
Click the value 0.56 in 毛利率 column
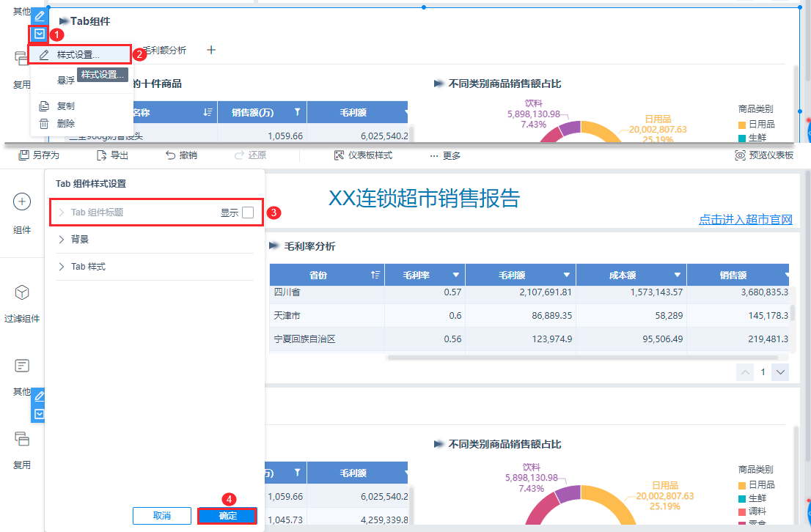[452, 339]
